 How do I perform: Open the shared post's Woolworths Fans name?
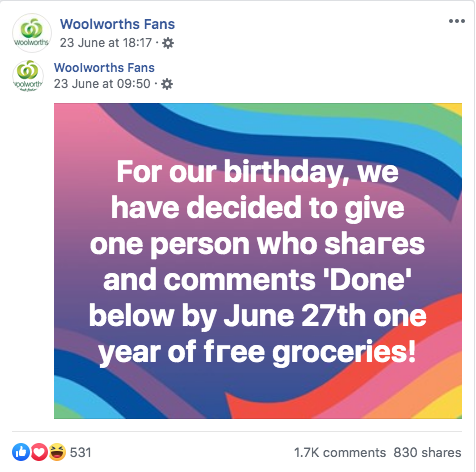pyautogui.click(x=104, y=68)
